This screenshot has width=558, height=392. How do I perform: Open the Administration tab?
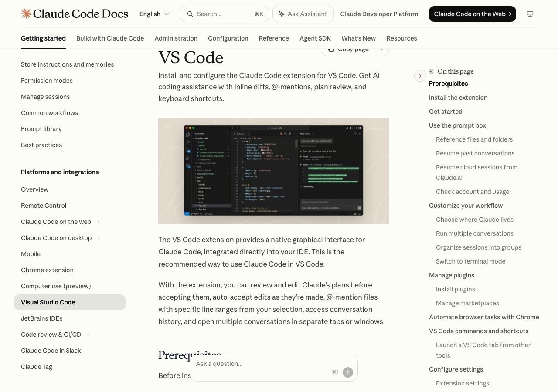176,38
